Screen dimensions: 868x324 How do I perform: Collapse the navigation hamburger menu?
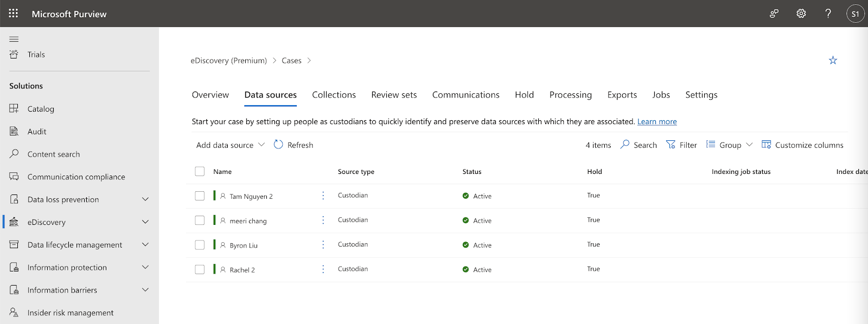tap(14, 39)
